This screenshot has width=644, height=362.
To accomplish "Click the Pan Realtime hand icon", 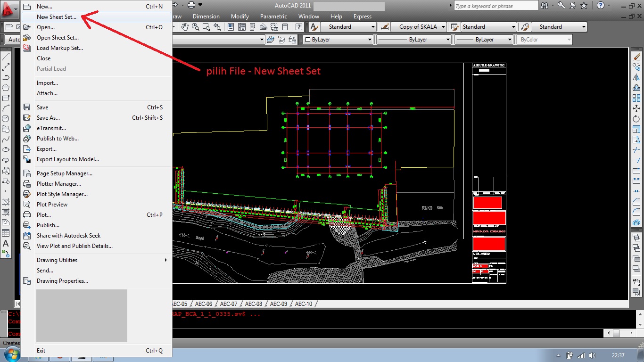I will (184, 27).
